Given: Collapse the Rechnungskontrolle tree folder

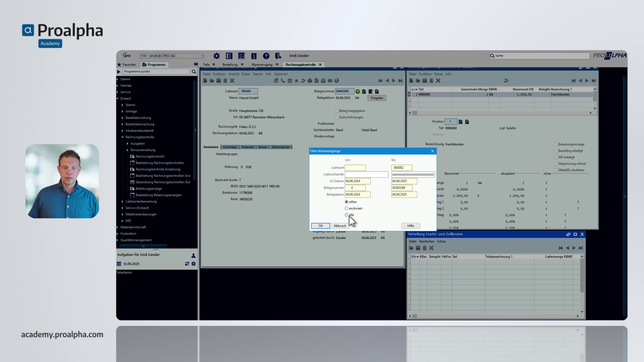Looking at the screenshot, I should 122,137.
